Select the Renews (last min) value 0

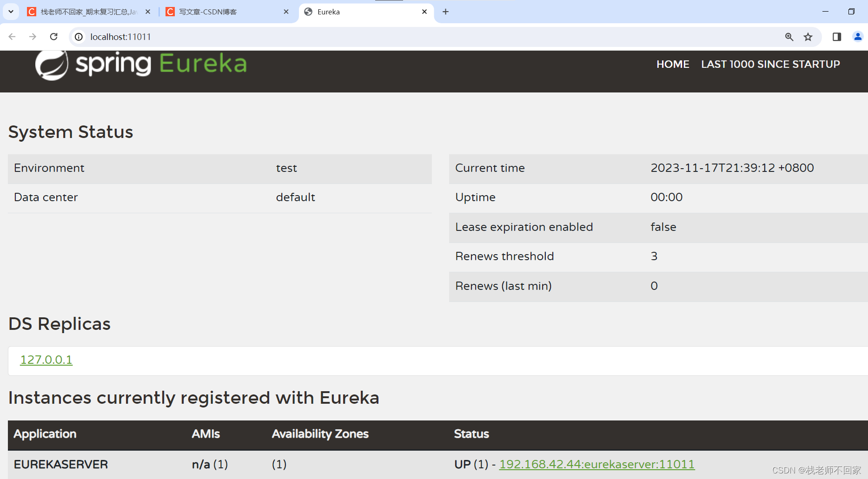coord(654,286)
